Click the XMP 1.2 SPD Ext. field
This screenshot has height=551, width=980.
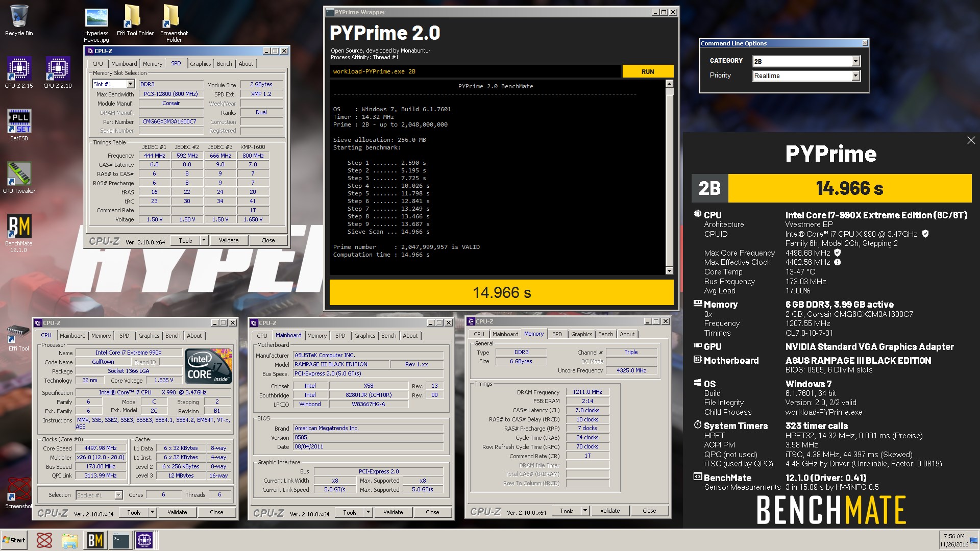[x=261, y=94]
